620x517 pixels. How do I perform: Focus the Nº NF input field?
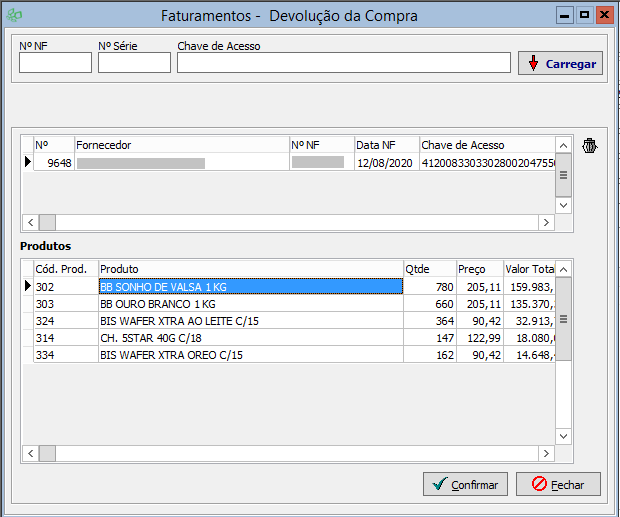[55, 63]
